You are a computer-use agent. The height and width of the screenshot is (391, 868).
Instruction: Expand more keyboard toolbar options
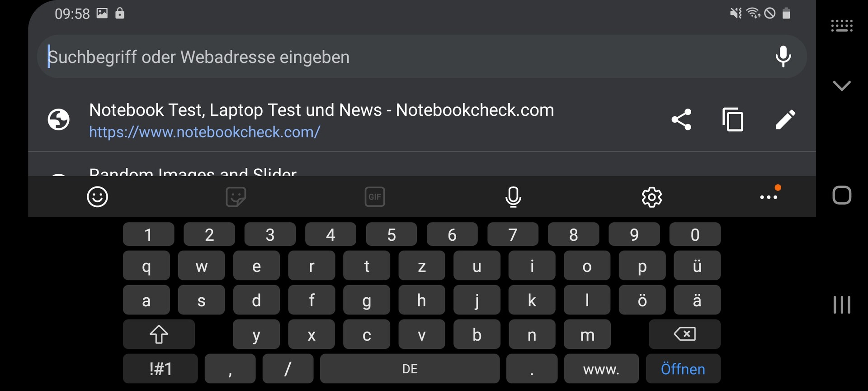[x=769, y=197]
